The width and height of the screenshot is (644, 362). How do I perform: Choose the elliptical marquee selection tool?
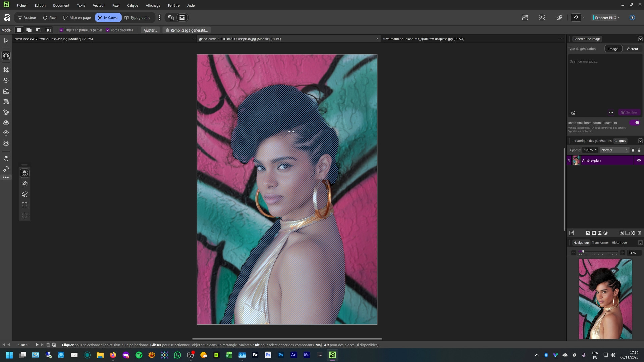[x=24, y=216]
